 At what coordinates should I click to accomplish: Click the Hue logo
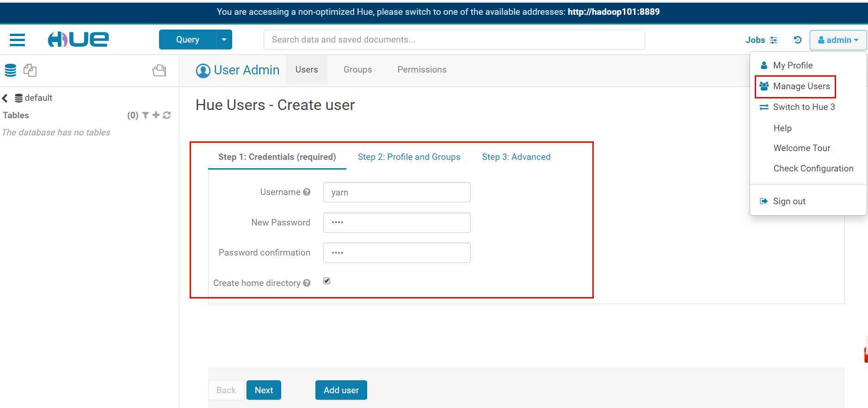pos(78,39)
